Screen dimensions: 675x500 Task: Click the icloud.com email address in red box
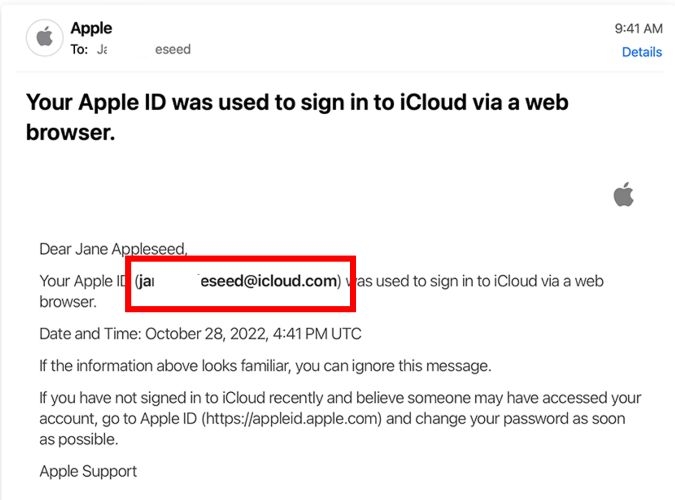click(240, 281)
